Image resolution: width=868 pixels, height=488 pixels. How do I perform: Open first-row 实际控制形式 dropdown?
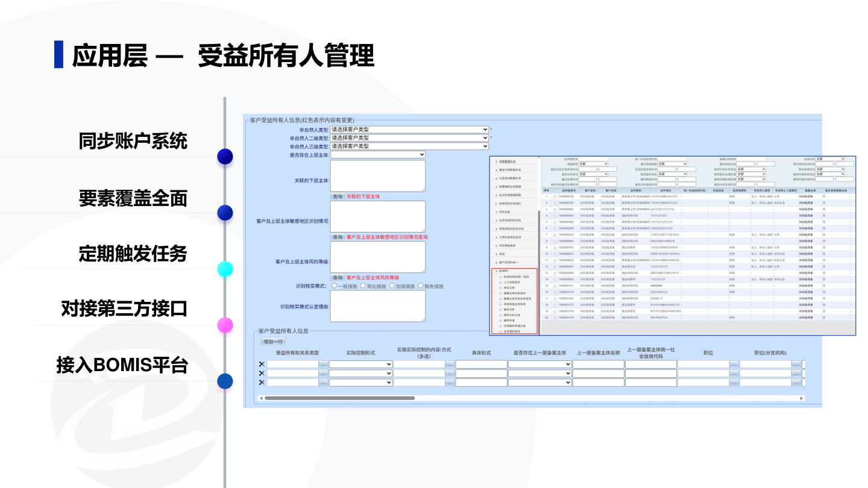click(360, 364)
